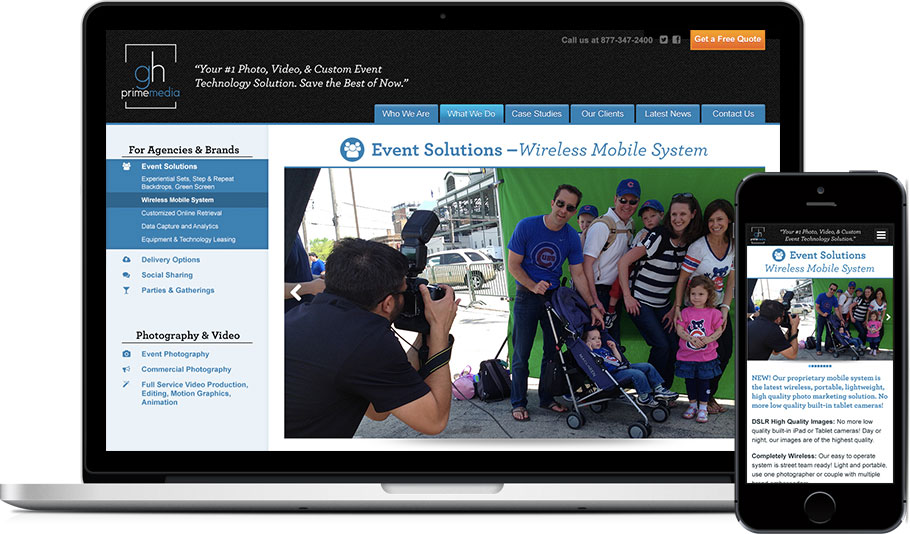910x534 pixels.
Task: Open the hamburger menu on the phone
Action: pyautogui.click(x=881, y=235)
